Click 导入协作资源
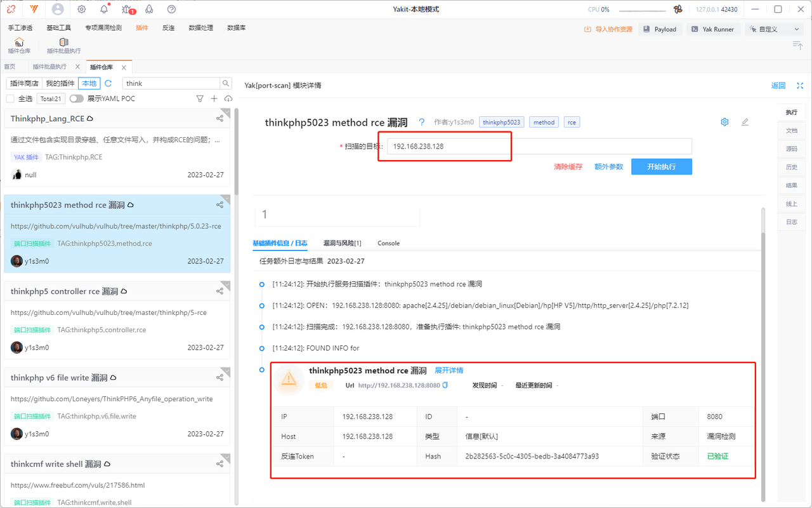 pos(608,29)
